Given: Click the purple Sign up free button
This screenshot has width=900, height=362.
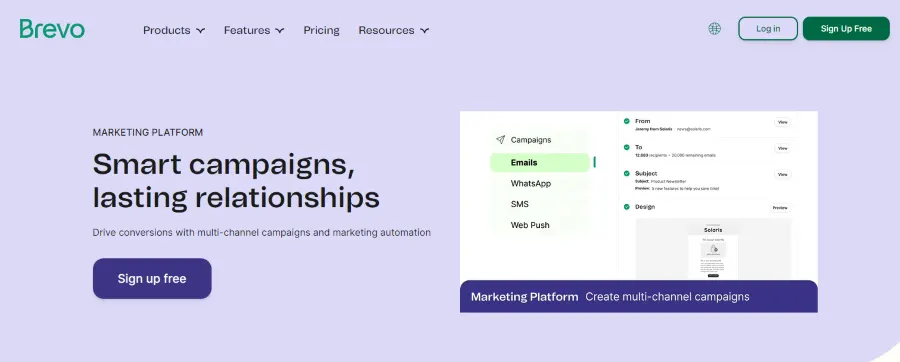Looking at the screenshot, I should (x=152, y=279).
